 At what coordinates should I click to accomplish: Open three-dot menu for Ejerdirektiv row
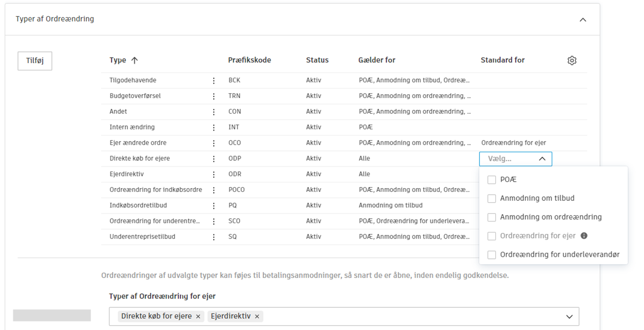(x=214, y=174)
